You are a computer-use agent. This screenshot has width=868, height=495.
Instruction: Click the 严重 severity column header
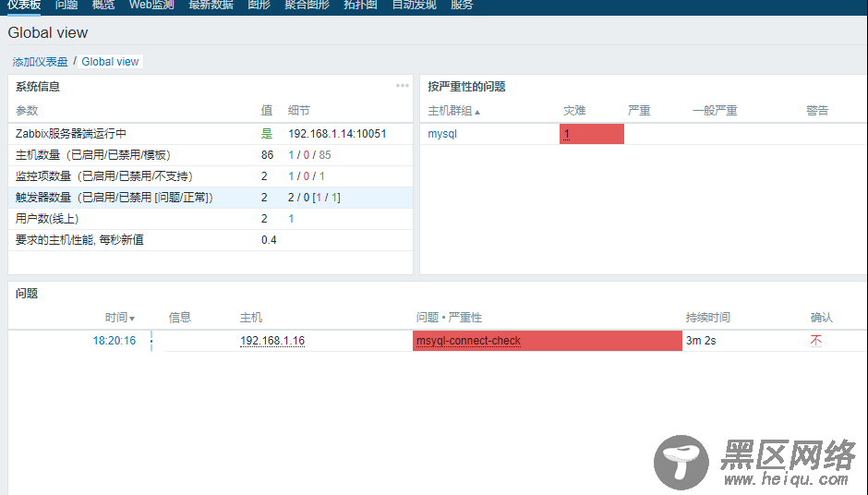pos(639,111)
